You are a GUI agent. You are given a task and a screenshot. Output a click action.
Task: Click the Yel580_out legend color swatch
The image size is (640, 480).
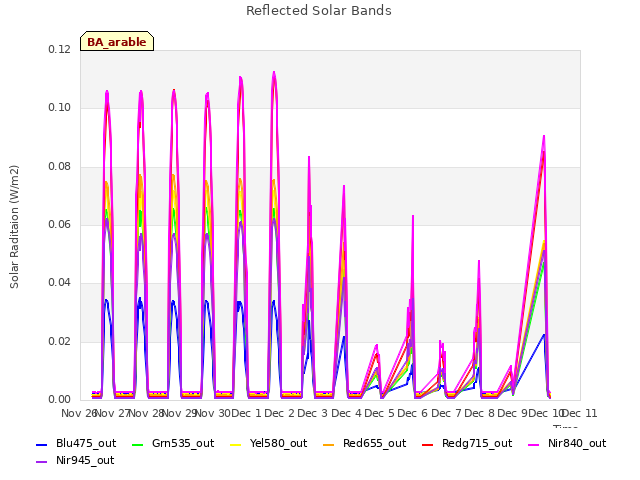coord(236,444)
